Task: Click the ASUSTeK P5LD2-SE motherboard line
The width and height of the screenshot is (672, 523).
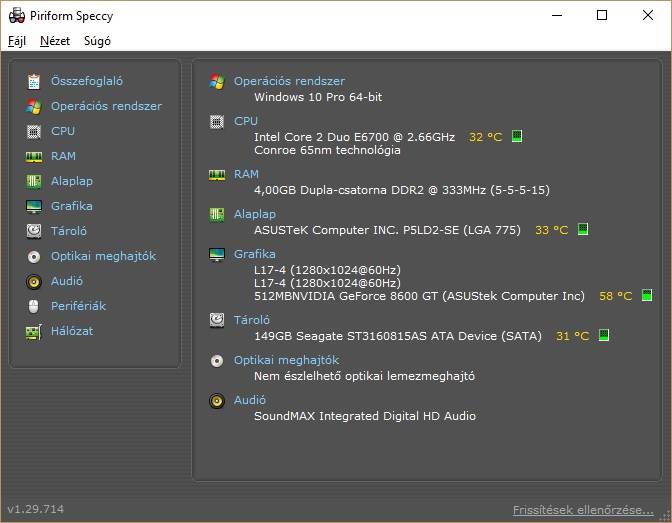Action: coord(387,230)
